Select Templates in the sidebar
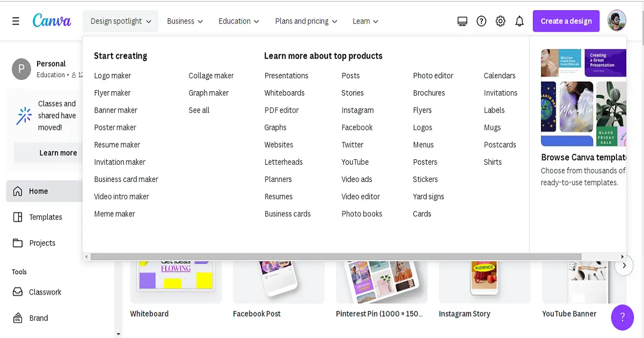The width and height of the screenshot is (644, 338). coord(45,217)
